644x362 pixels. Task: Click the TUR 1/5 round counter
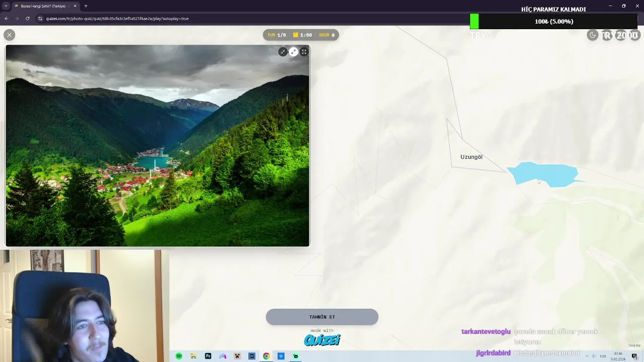tap(277, 35)
